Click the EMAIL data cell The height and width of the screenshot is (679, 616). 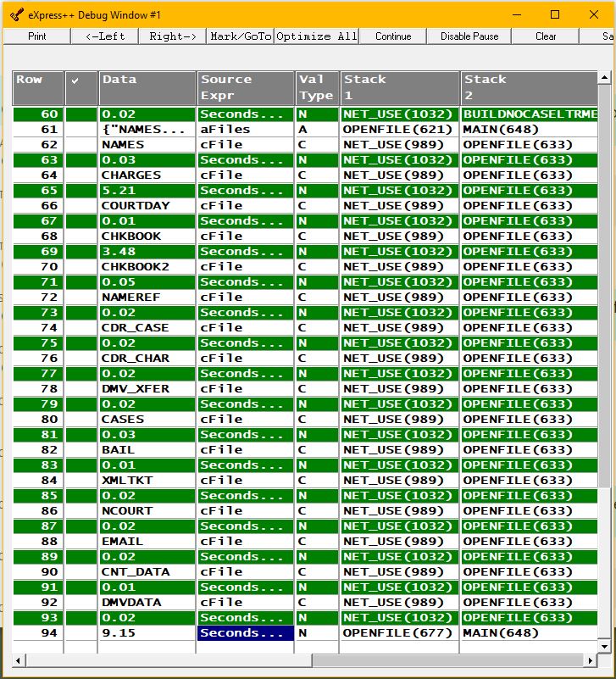pyautogui.click(x=147, y=542)
